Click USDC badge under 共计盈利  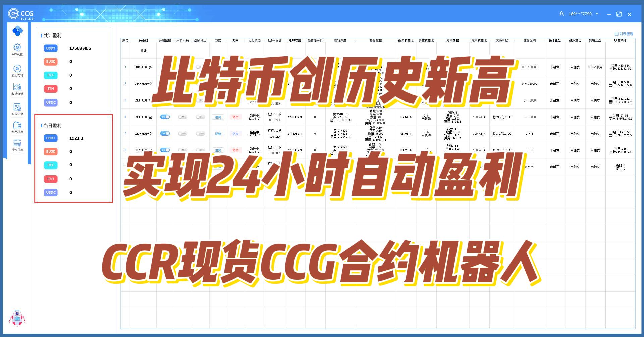coord(51,102)
